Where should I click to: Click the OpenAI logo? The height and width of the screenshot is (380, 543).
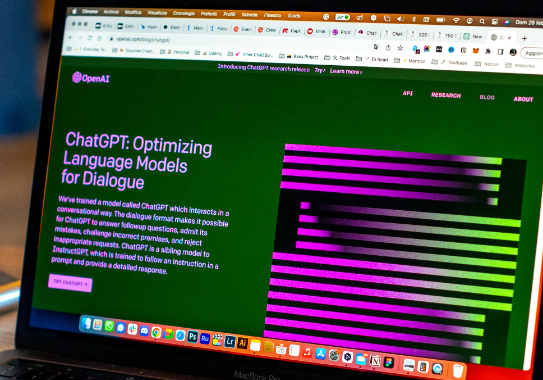[91, 78]
